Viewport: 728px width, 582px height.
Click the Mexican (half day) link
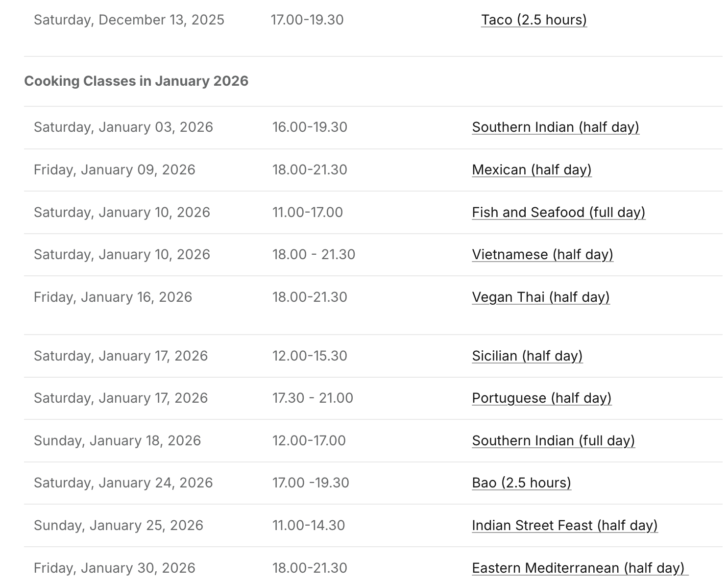(x=532, y=170)
